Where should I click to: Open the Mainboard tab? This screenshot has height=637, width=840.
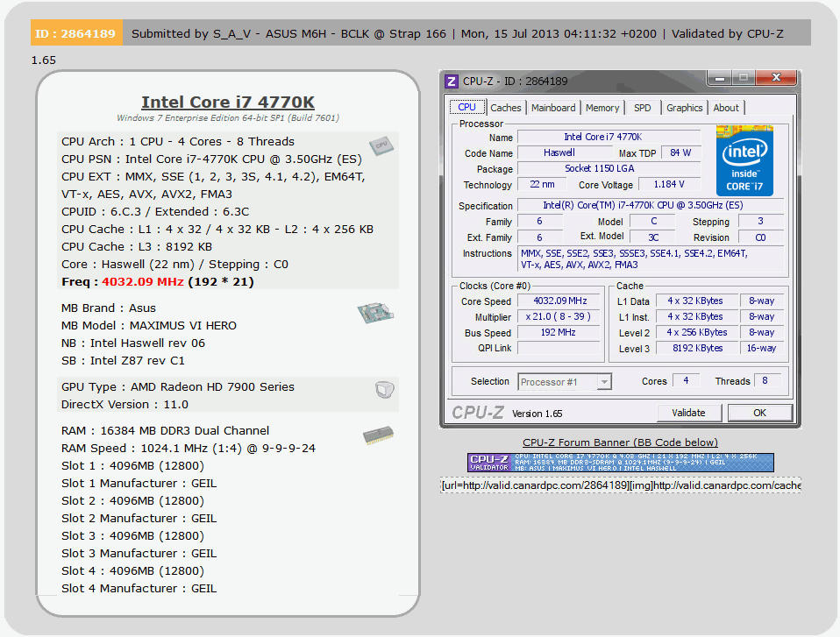(553, 108)
